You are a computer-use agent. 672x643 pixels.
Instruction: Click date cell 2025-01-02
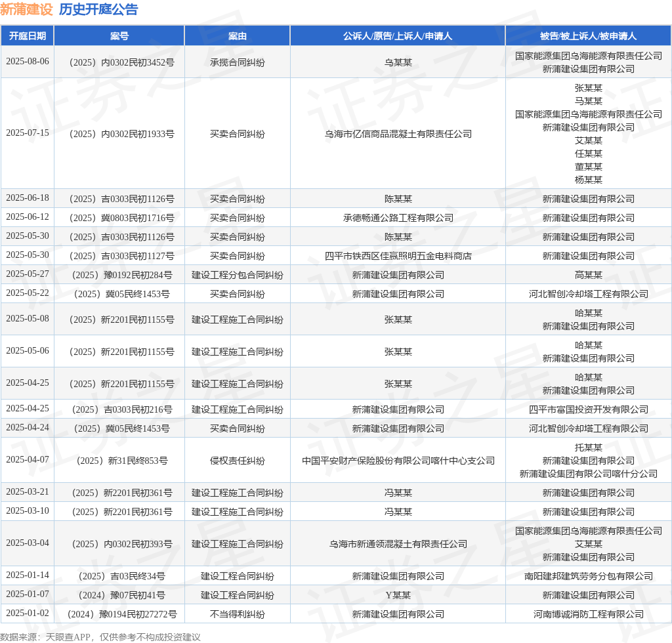[x=28, y=613]
